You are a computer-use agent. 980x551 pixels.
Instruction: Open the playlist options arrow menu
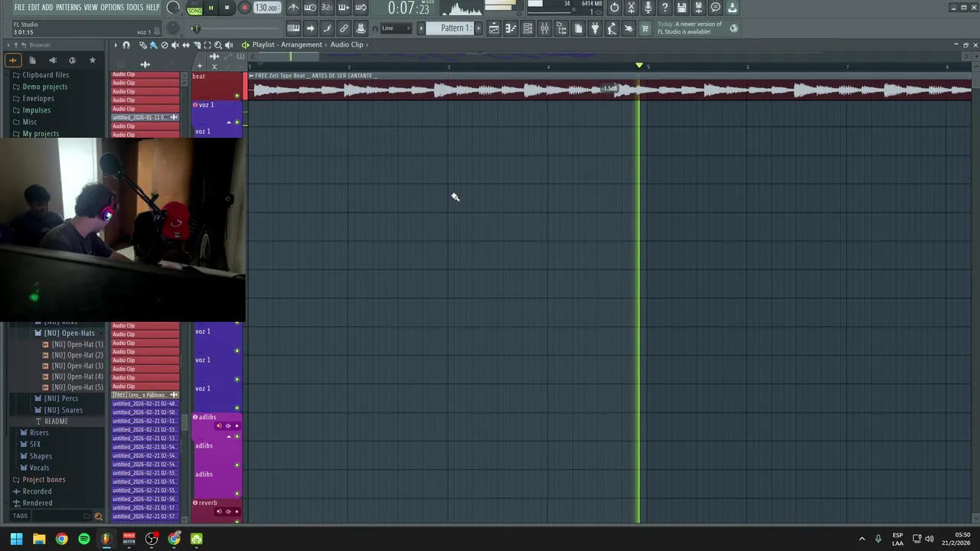(116, 45)
